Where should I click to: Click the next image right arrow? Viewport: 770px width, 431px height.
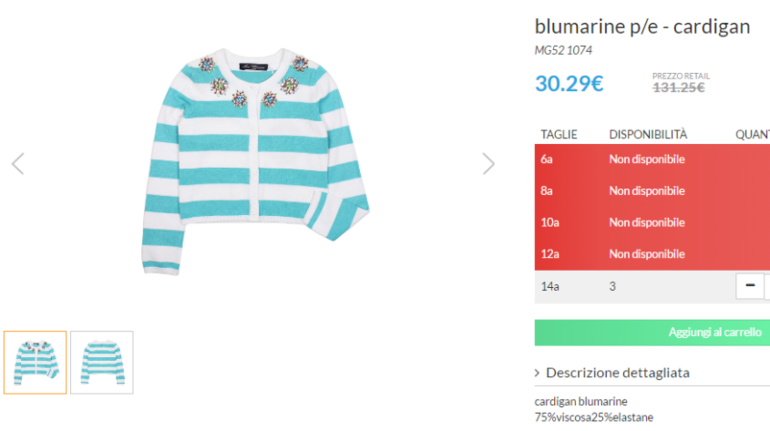488,164
